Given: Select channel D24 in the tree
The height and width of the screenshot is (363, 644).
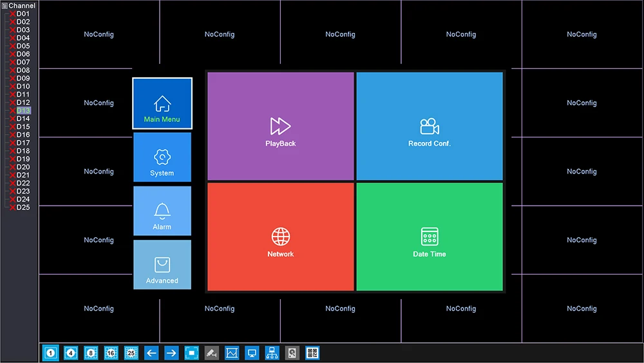Looking at the screenshot, I should 23,199.
